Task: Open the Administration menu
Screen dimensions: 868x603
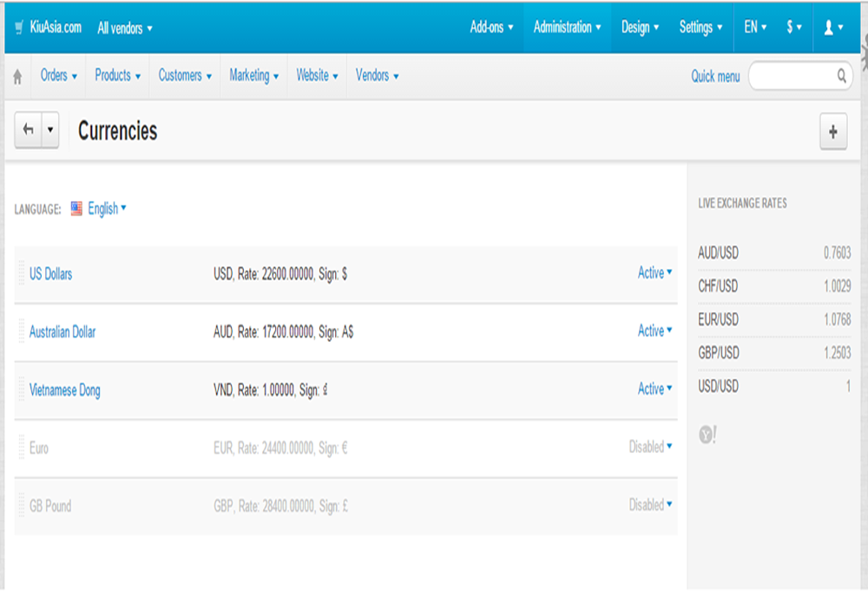Action: point(567,27)
